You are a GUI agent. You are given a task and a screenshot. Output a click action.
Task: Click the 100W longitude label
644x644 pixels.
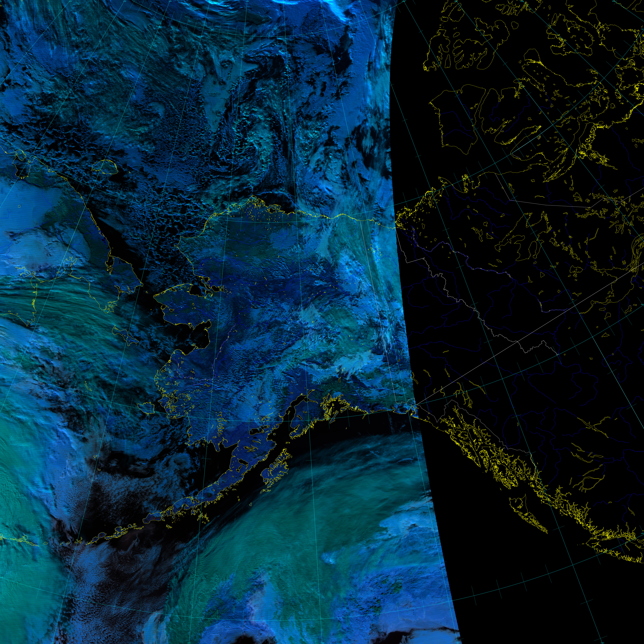(x=522, y=1)
